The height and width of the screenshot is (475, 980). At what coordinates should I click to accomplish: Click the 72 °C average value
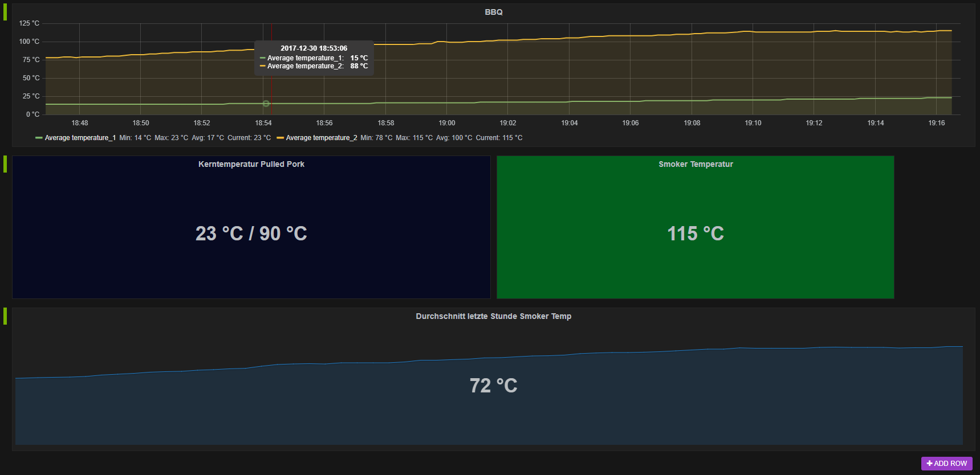(x=494, y=386)
